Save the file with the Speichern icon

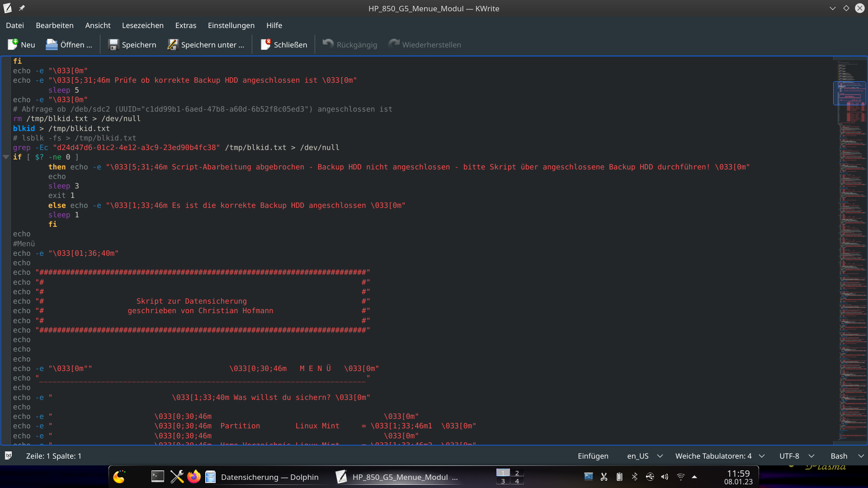113,44
